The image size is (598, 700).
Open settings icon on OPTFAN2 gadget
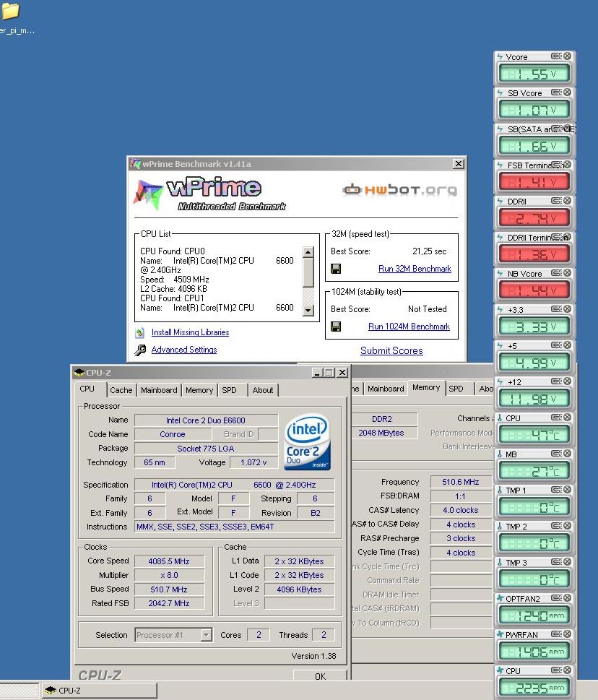(556, 598)
